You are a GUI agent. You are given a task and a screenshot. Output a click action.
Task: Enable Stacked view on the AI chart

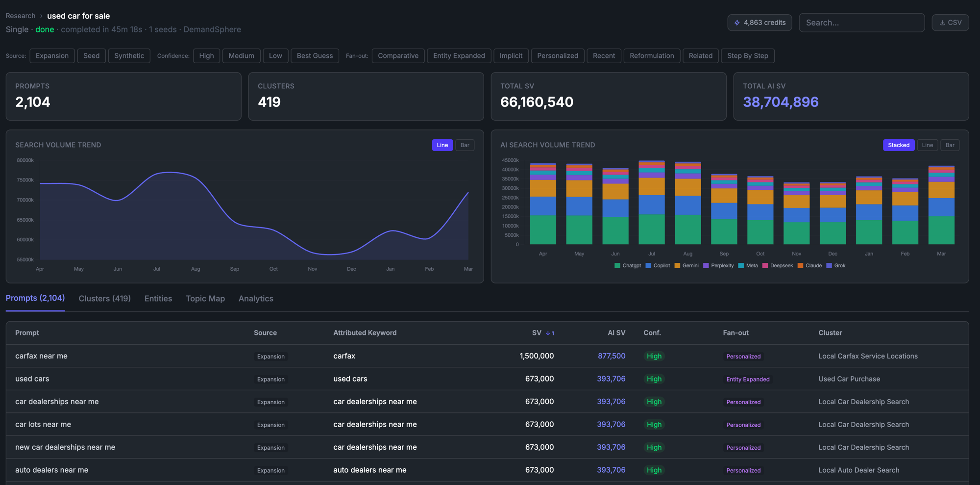[898, 145]
